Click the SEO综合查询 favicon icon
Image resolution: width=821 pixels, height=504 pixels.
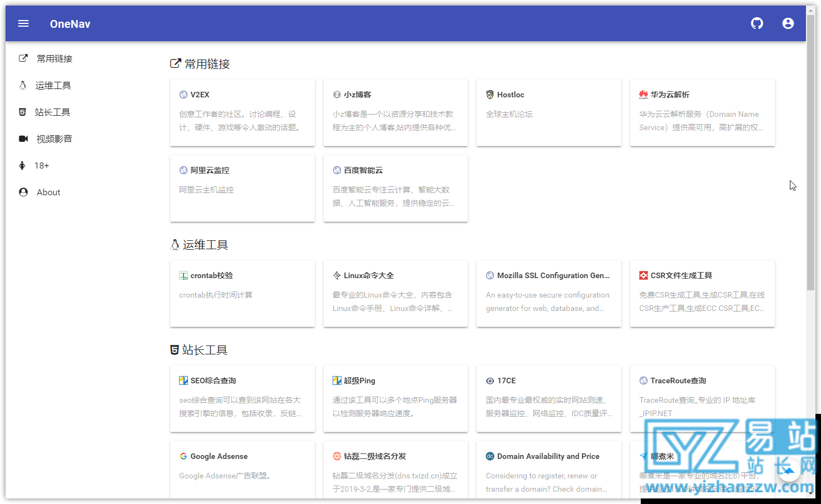pos(184,381)
